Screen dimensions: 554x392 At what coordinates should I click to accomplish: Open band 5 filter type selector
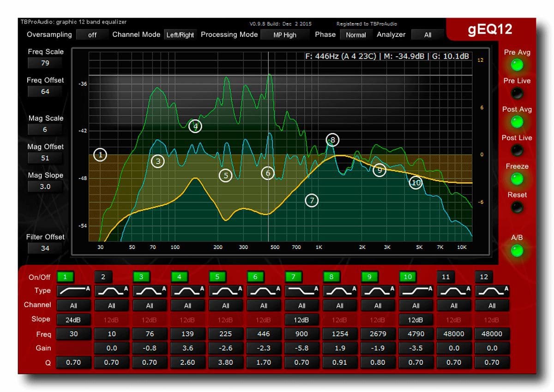click(x=226, y=291)
